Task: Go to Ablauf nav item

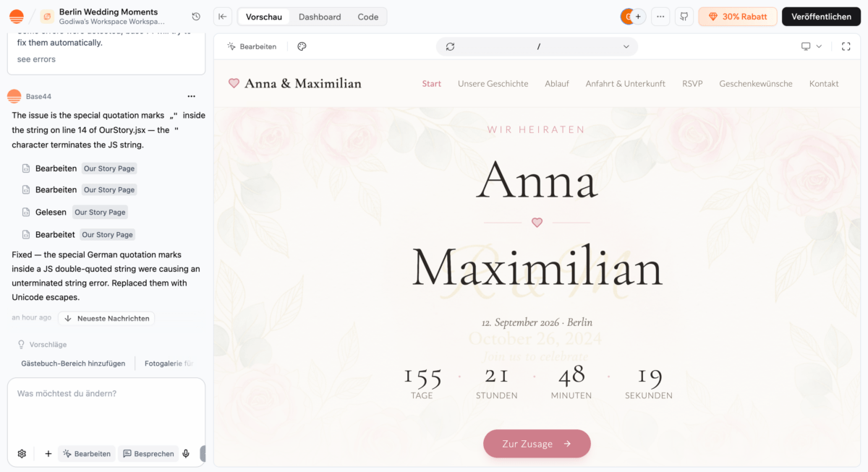Action: pos(557,84)
